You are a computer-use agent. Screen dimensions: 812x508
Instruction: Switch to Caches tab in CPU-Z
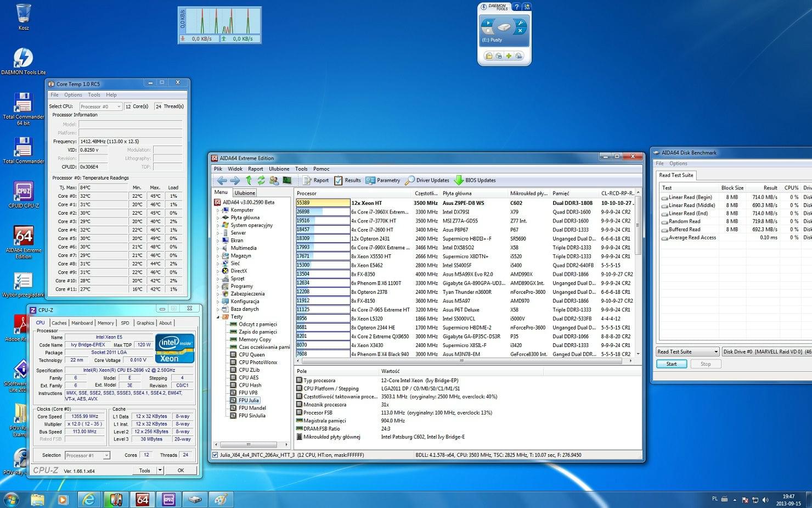(59, 323)
